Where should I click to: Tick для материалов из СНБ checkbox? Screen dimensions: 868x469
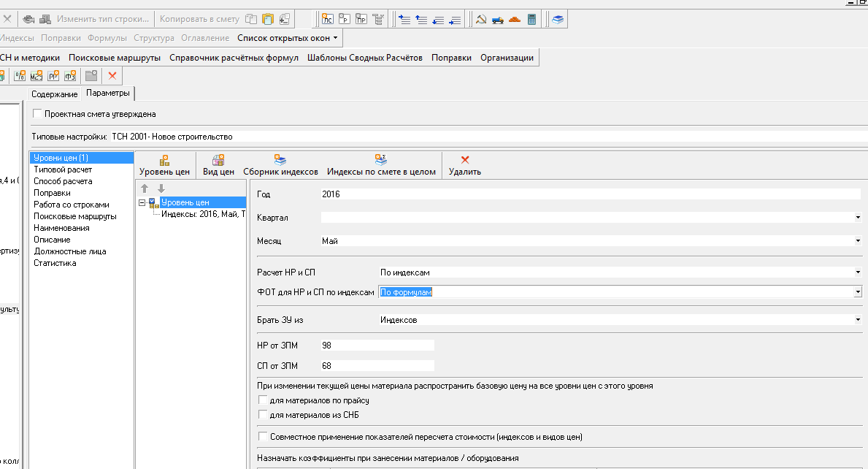point(263,415)
